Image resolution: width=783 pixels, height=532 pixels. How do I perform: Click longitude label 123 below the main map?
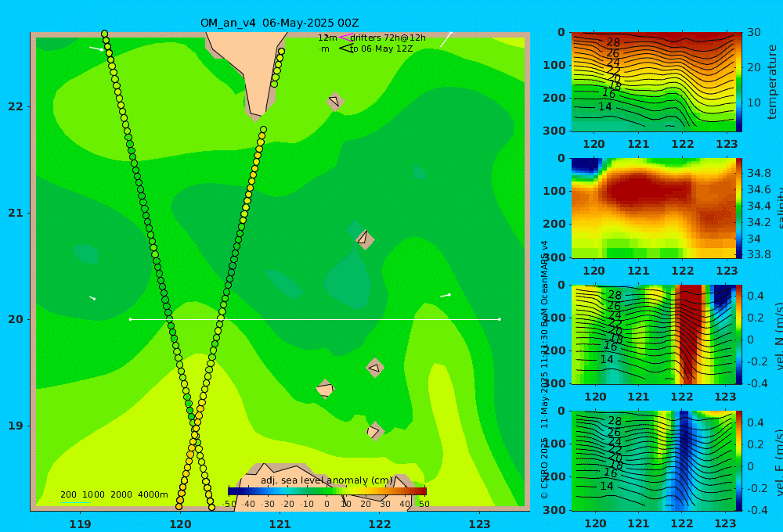(480, 524)
